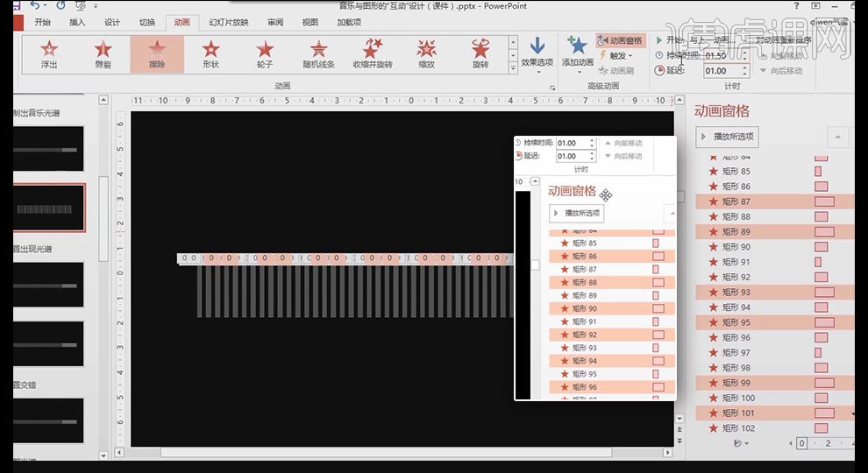Switch to the 切换 (Transitions) ribbon tab
Screen dimensions: 868x473
(147, 22)
